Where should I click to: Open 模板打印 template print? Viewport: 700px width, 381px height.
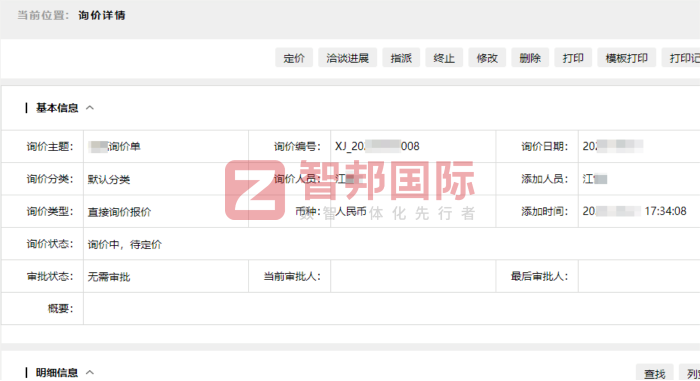[x=626, y=58]
